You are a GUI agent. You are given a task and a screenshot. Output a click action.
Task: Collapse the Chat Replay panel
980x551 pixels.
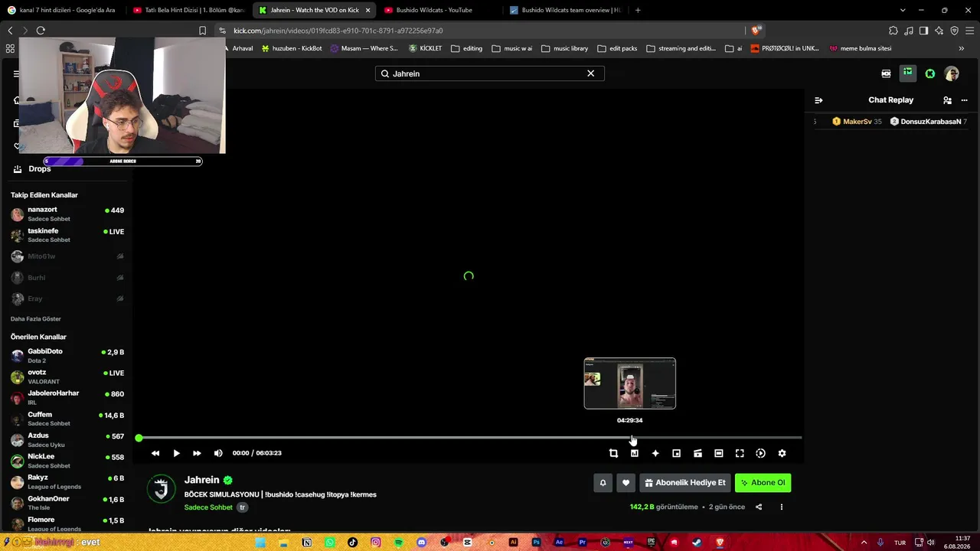[x=818, y=100]
